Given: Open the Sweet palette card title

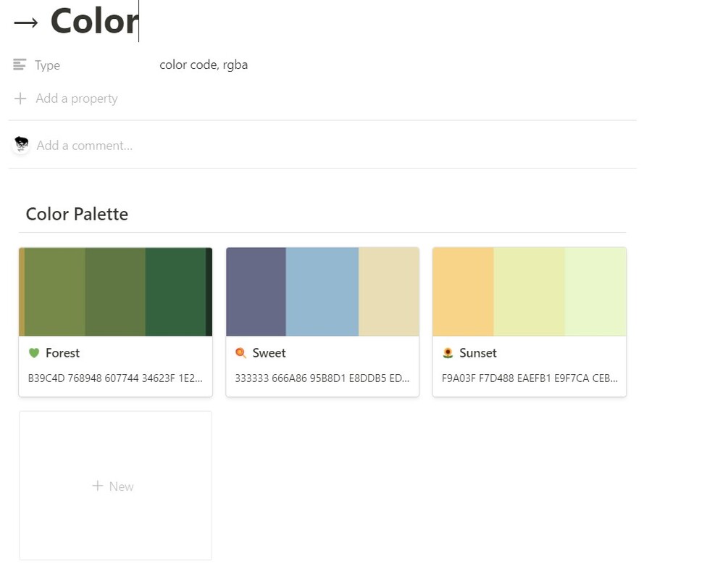Looking at the screenshot, I should 269,353.
